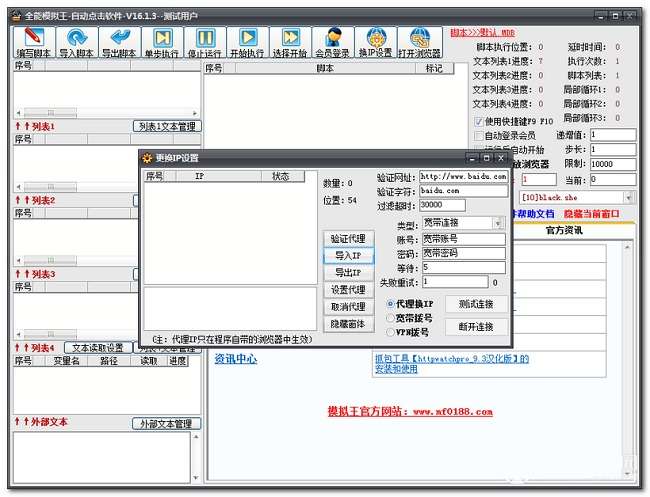650x497 pixels.
Task: Click the 更换IP设置 dialog gear icon
Action: click(x=147, y=158)
